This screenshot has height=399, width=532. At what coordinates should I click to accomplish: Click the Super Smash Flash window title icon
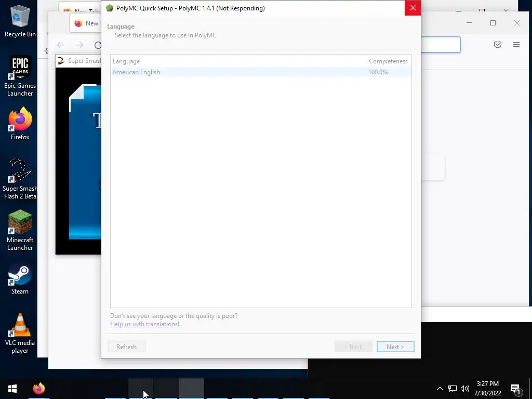(61, 61)
